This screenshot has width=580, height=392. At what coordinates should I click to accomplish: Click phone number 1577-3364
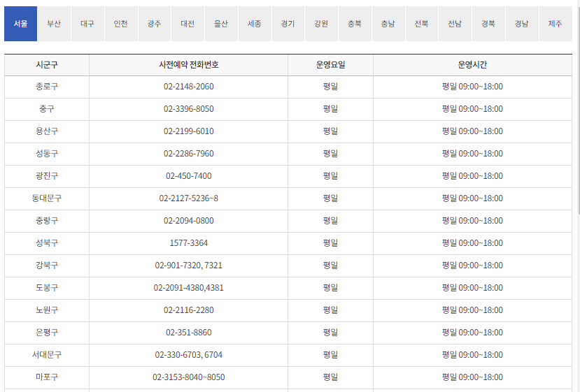tap(189, 243)
